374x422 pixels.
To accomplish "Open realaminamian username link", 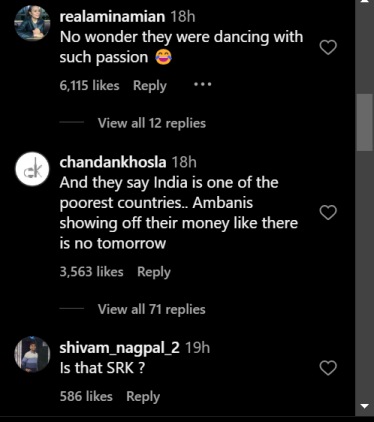I will click(112, 17).
